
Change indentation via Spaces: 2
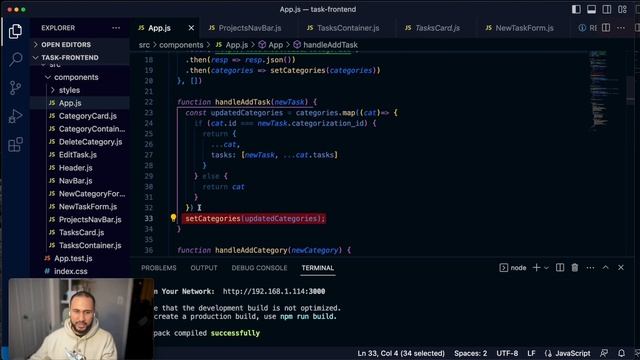[471, 353]
